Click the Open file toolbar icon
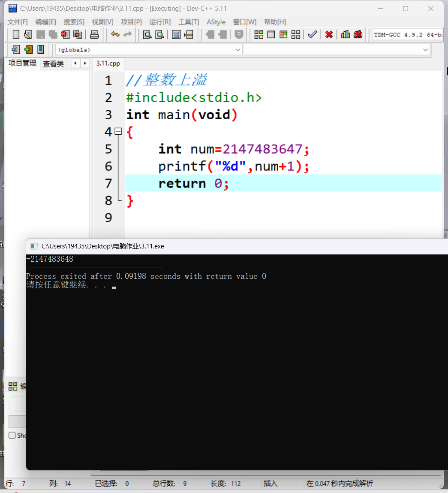 (x=28, y=34)
